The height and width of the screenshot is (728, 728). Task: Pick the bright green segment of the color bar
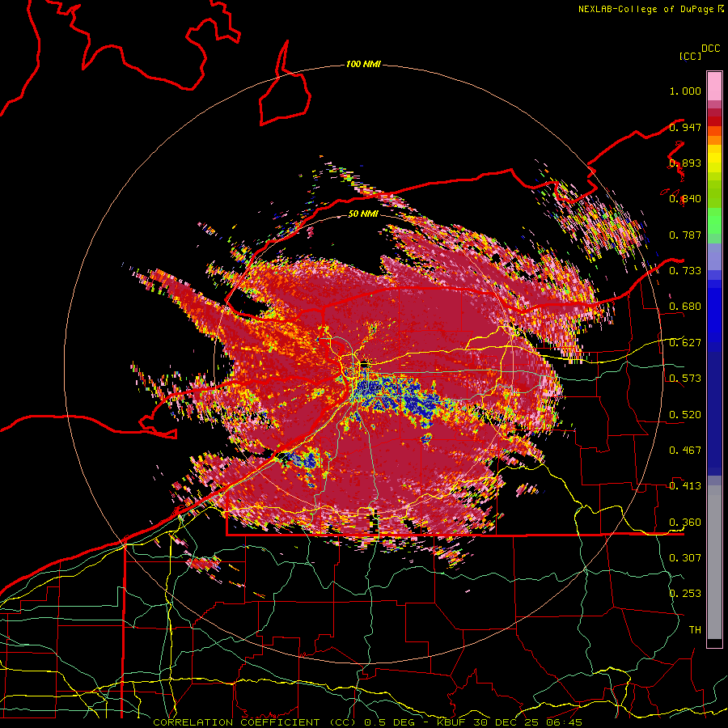click(x=714, y=221)
